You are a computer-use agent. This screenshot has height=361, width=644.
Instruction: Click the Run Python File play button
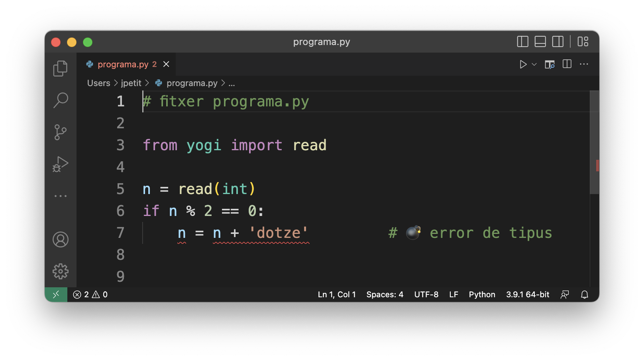pyautogui.click(x=523, y=65)
